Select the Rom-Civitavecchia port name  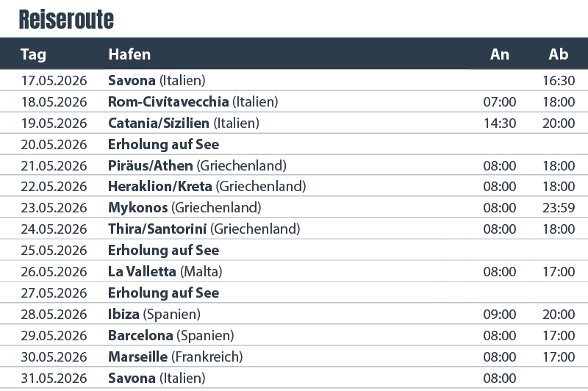[168, 101]
